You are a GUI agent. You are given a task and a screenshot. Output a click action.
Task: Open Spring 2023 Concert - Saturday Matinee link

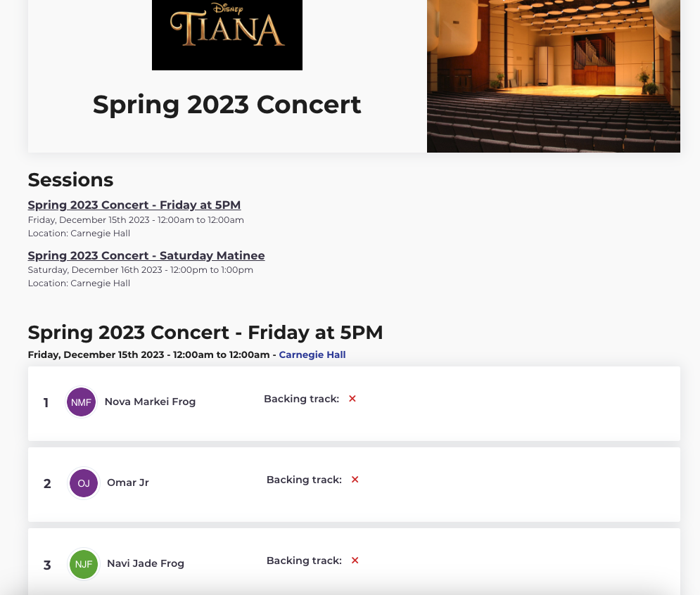click(146, 256)
